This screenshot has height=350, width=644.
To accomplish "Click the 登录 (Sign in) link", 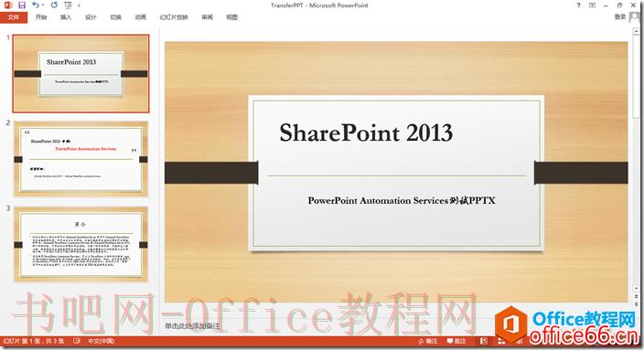I will pyautogui.click(x=620, y=16).
